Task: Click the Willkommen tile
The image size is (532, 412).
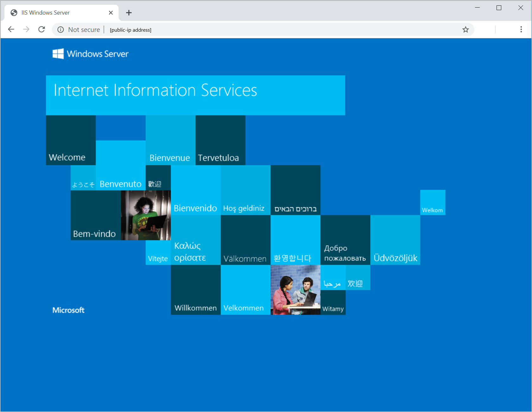Action: (195, 290)
